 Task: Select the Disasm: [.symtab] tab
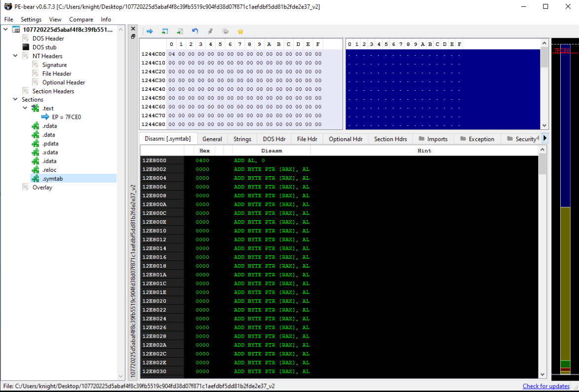click(x=168, y=139)
